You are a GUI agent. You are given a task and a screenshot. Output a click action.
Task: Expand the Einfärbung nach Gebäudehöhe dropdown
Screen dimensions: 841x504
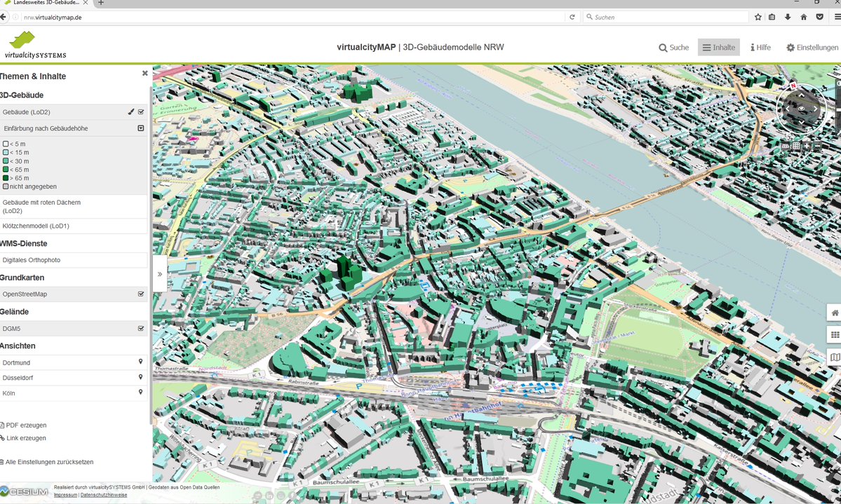coord(141,128)
